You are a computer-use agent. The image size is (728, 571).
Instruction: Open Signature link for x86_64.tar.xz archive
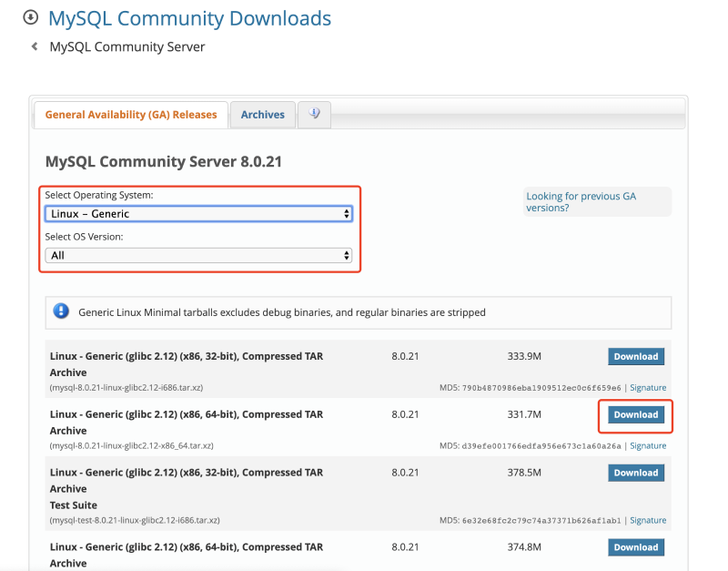coord(648,445)
